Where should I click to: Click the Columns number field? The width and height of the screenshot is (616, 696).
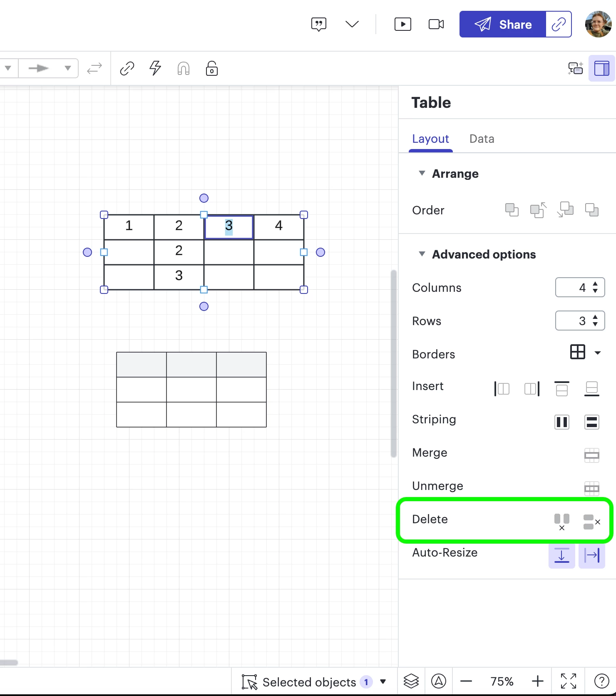click(574, 287)
